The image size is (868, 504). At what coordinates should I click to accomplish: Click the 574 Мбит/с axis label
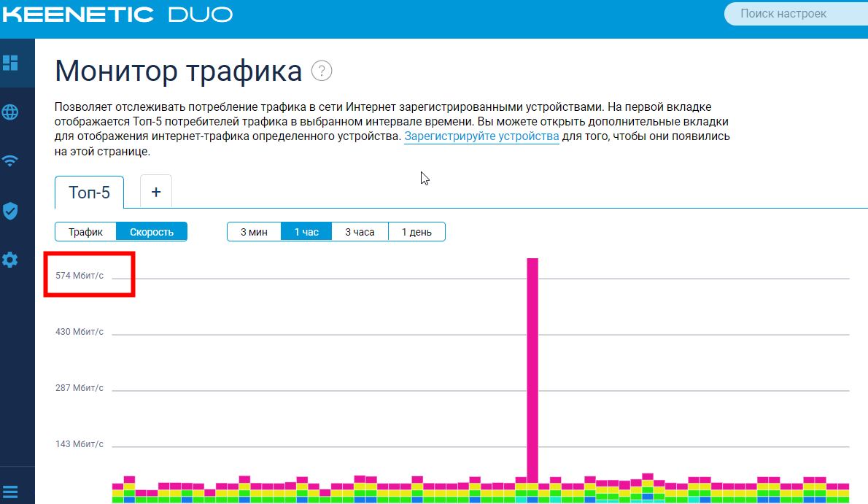(80, 275)
